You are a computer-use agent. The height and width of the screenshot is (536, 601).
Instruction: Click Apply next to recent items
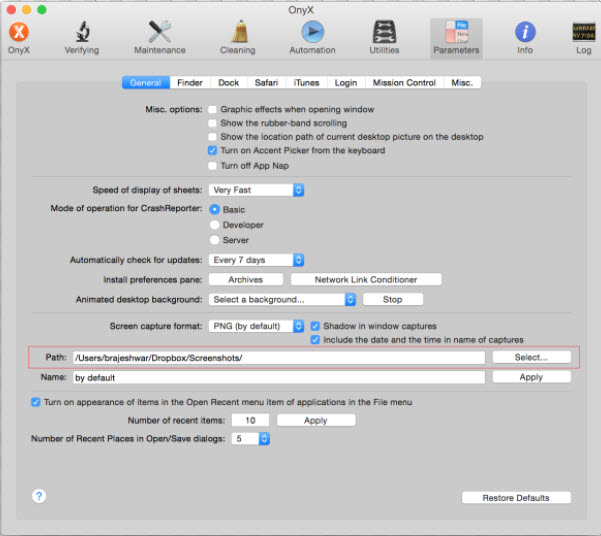pyautogui.click(x=316, y=420)
